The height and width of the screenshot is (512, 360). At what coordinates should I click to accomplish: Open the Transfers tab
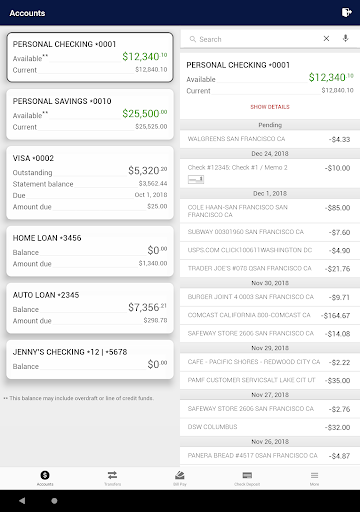(x=112, y=478)
